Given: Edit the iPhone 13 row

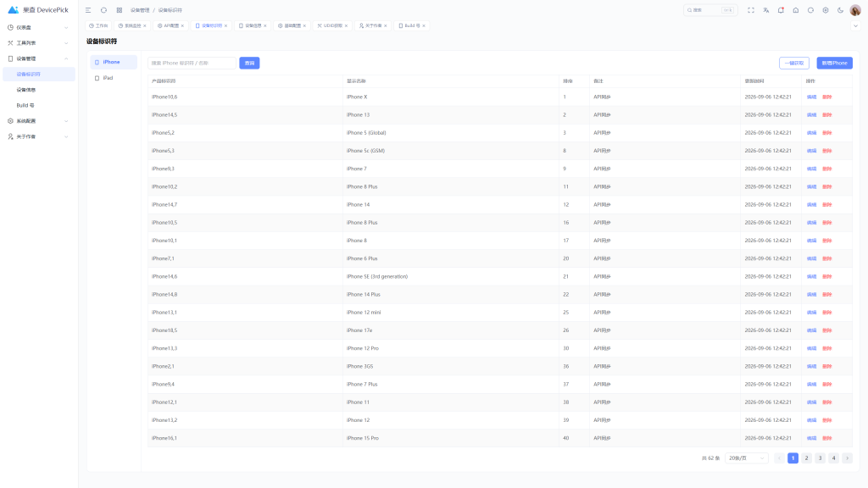Looking at the screenshot, I should [x=811, y=114].
